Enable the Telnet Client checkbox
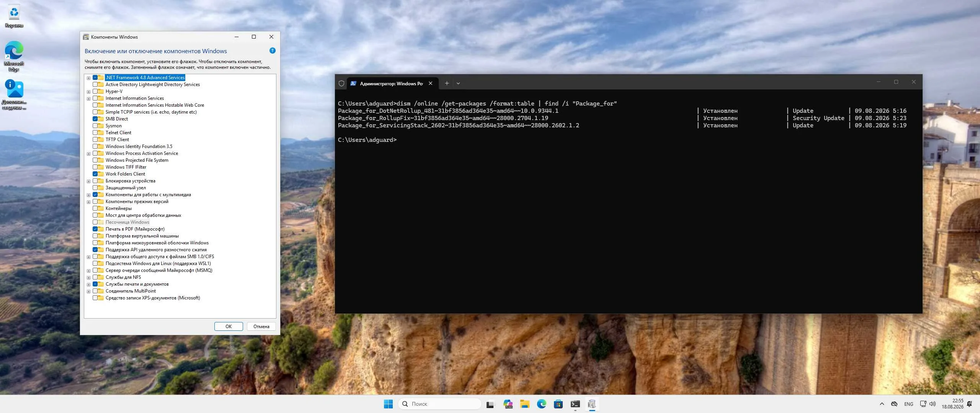This screenshot has height=413, width=980. pos(95,133)
